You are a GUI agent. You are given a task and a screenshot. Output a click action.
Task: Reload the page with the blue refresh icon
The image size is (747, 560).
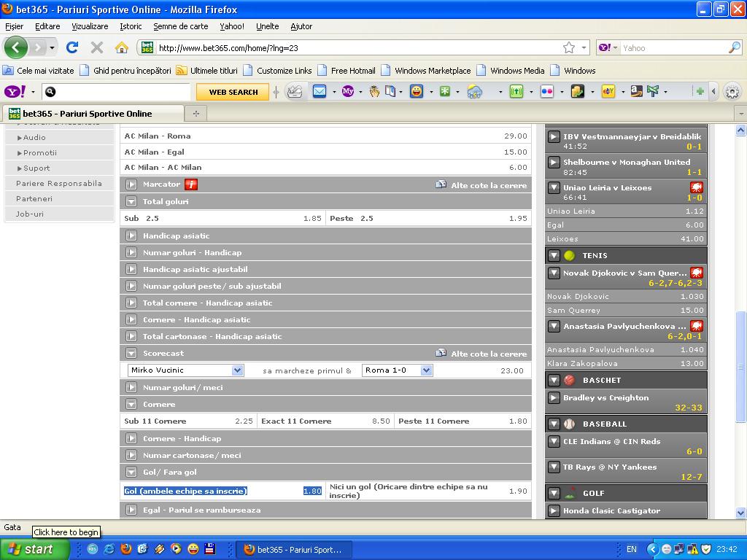[x=72, y=47]
